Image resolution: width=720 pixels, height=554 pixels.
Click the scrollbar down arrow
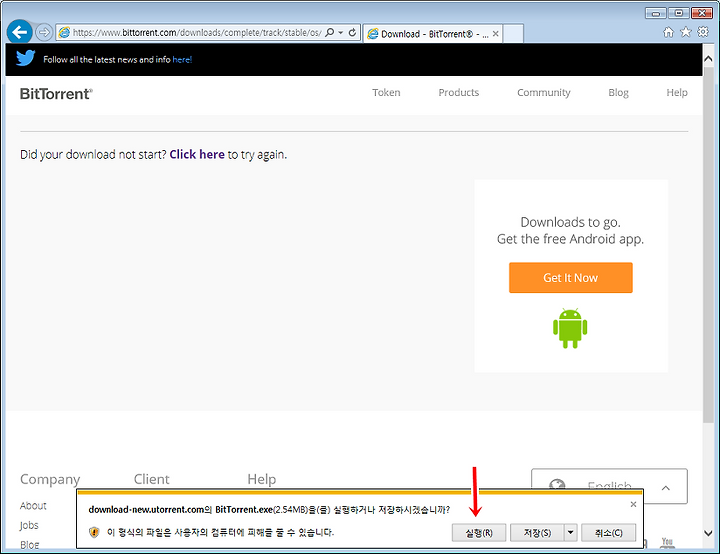click(x=709, y=533)
